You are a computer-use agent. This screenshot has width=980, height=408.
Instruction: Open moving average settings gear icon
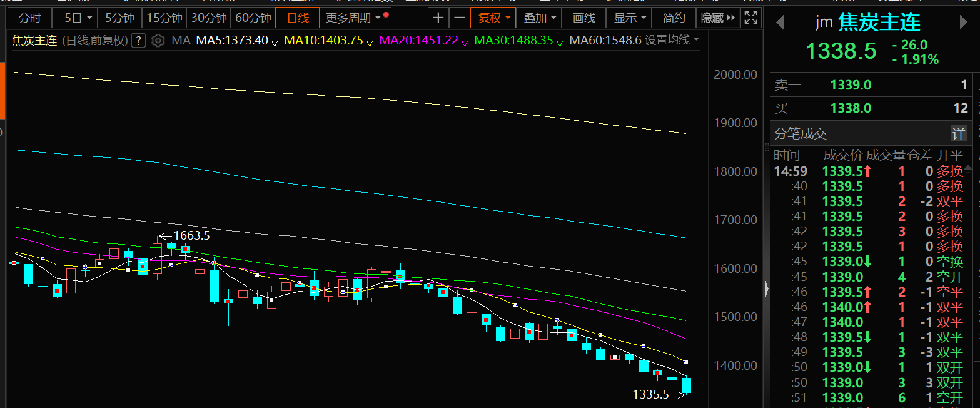[x=158, y=41]
